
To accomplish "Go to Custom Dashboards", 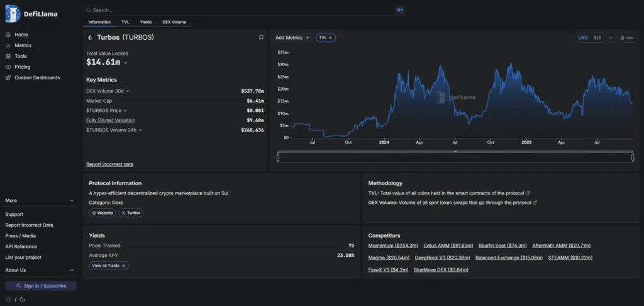I will pyautogui.click(x=37, y=77).
